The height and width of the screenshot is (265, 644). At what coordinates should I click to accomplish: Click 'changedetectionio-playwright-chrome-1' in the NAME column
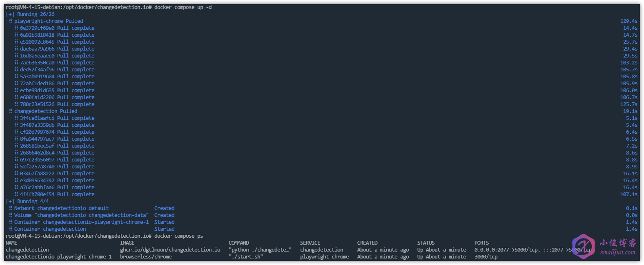point(59,257)
